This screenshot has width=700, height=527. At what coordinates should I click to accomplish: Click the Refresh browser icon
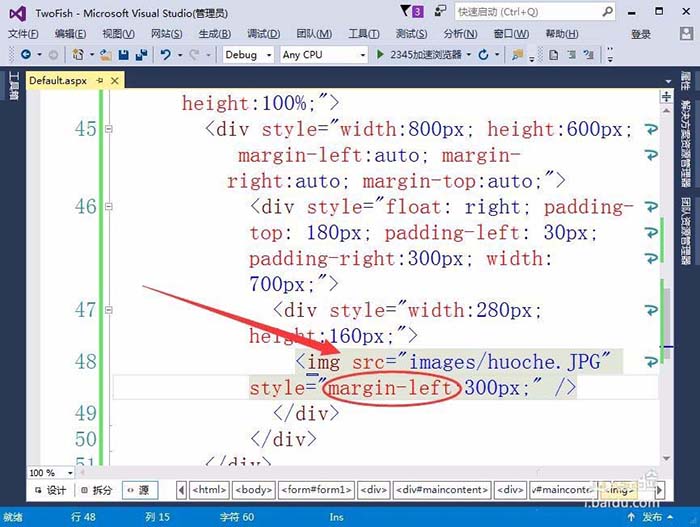coord(483,55)
